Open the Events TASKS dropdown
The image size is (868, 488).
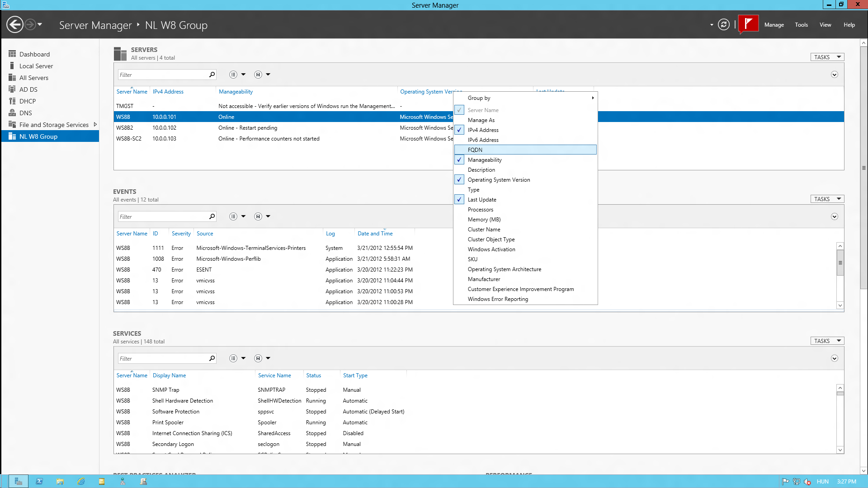coord(827,199)
